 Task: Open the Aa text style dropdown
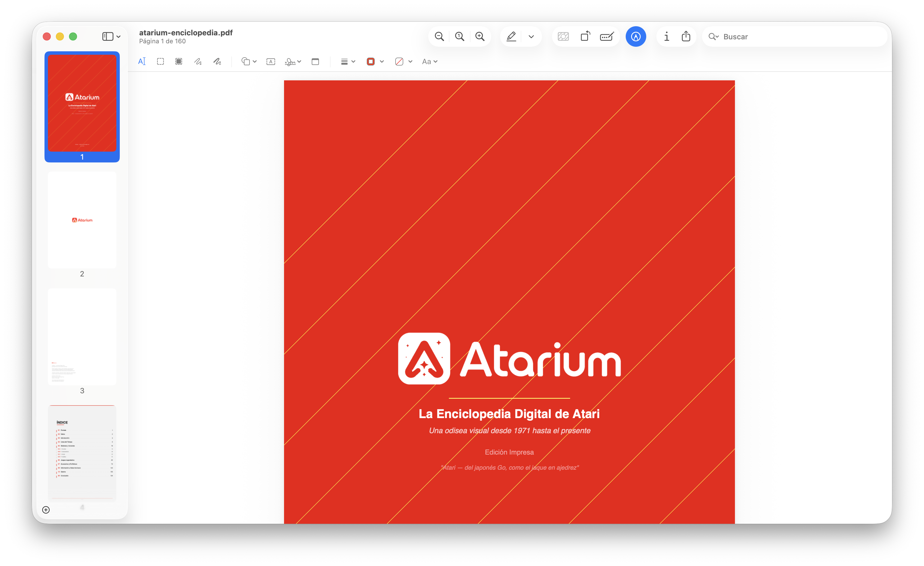pyautogui.click(x=430, y=62)
